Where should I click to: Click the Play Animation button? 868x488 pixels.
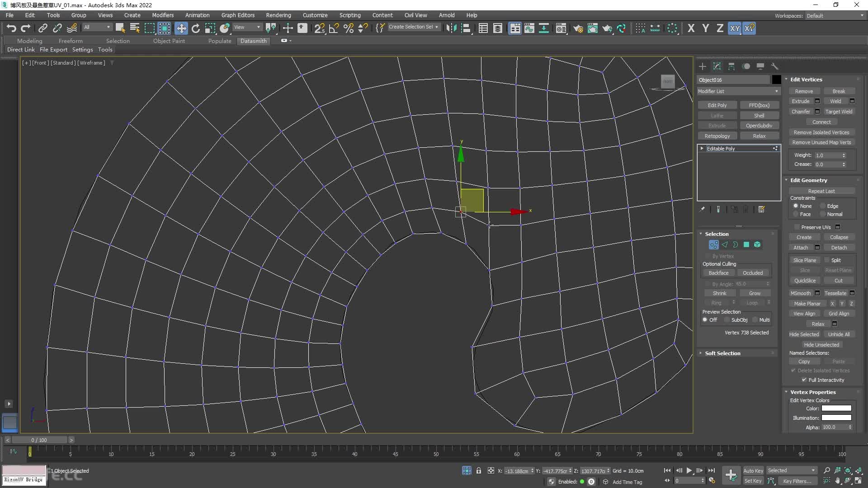[689, 470]
